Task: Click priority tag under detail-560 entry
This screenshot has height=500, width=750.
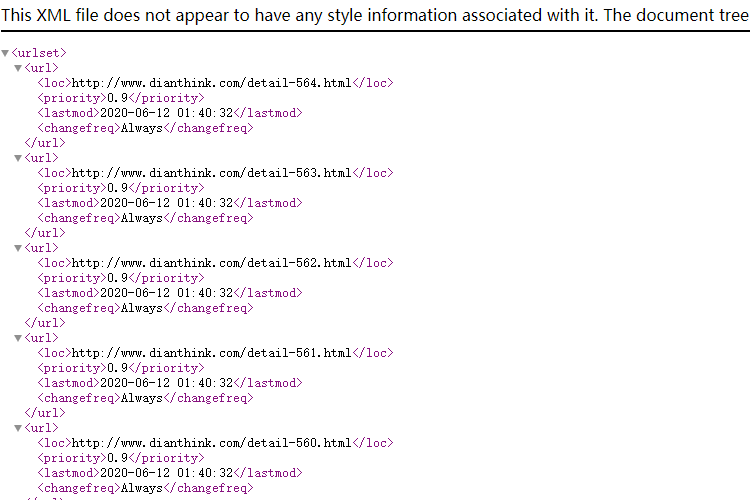Action: pyautogui.click(x=72, y=458)
